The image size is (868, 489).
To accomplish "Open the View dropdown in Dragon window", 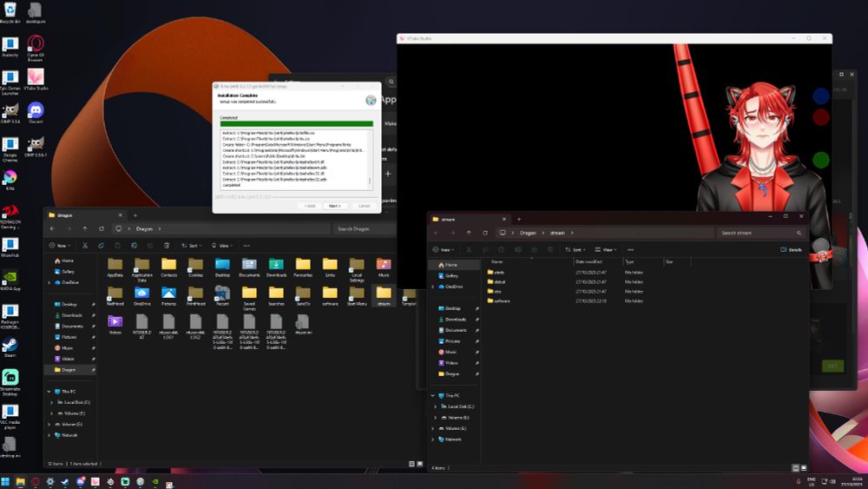I will (222, 245).
